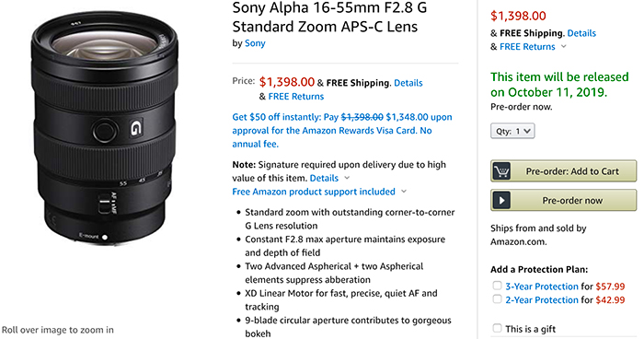
Task: Open the Sony brand link
Action: (x=255, y=43)
